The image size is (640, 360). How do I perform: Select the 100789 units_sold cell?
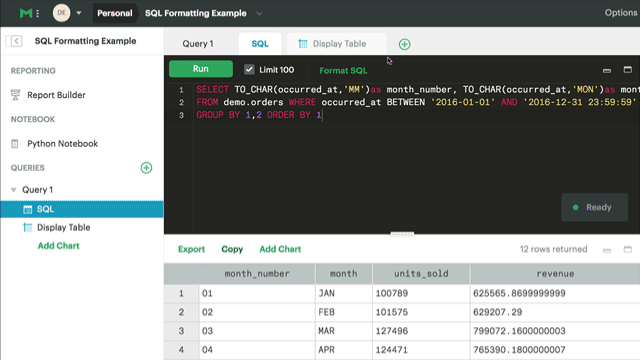[x=421, y=293]
